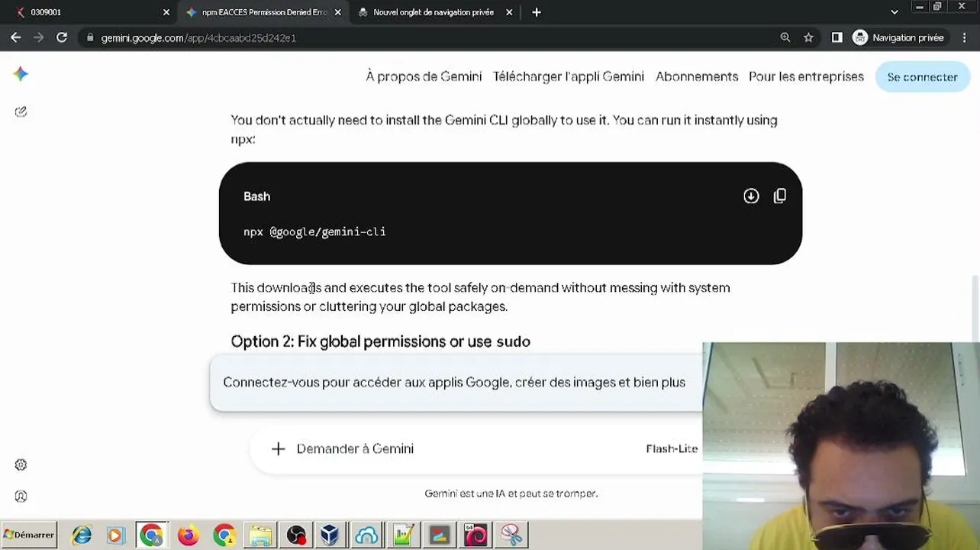980x550 pixels.
Task: Open the second Chrome profile icon in the taskbar
Action: [224, 535]
